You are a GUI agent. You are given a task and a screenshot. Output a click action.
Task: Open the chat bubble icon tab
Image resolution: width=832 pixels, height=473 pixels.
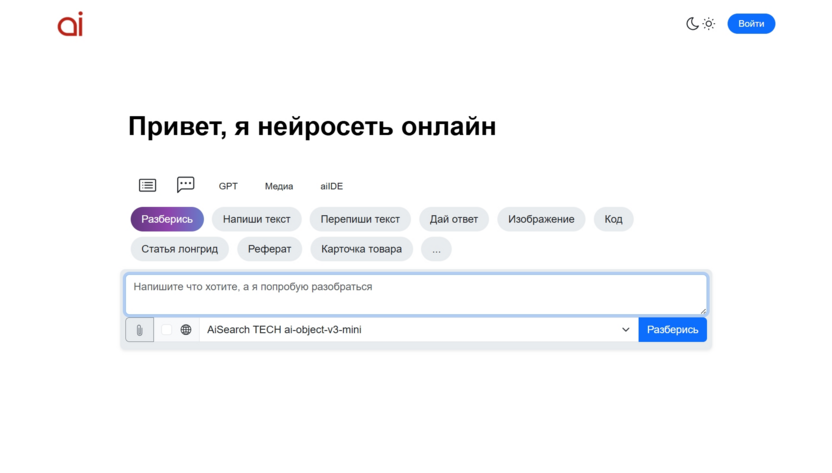pyautogui.click(x=185, y=184)
